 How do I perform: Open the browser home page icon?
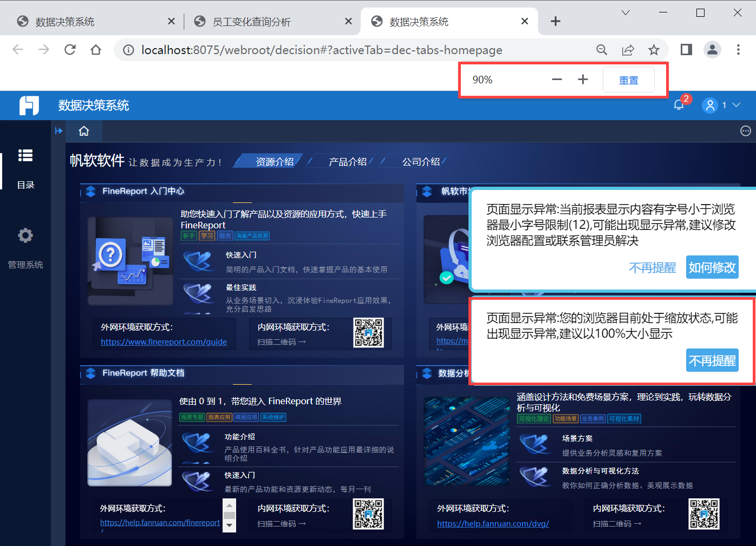click(x=96, y=50)
